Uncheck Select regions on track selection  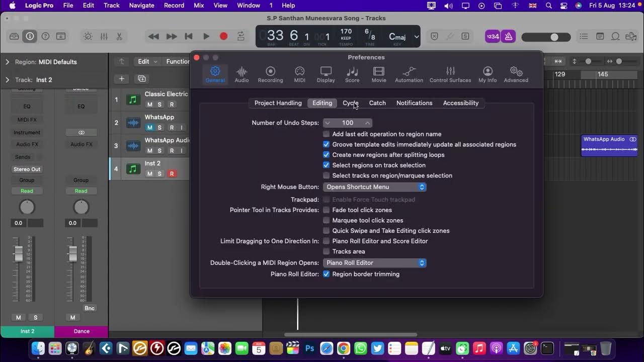(x=326, y=165)
